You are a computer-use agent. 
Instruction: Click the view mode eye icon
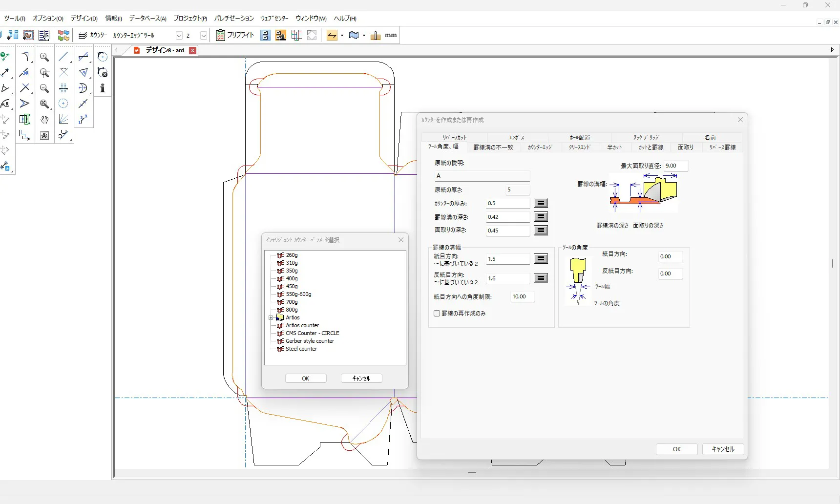click(44, 135)
